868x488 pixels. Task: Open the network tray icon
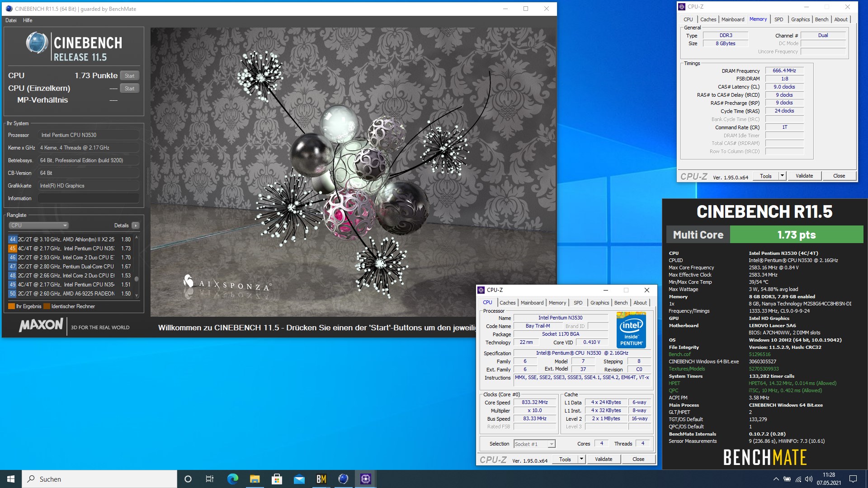point(798,479)
